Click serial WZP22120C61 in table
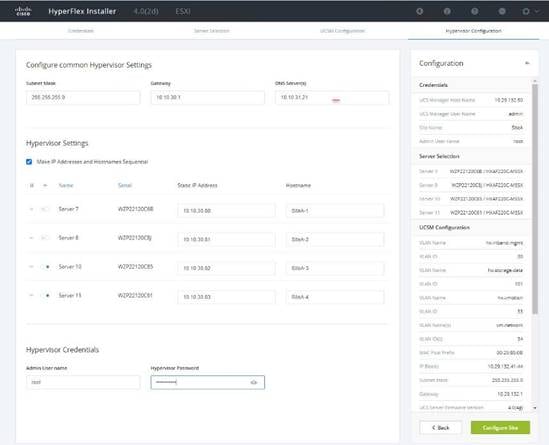The height and width of the screenshot is (445, 549). [135, 295]
